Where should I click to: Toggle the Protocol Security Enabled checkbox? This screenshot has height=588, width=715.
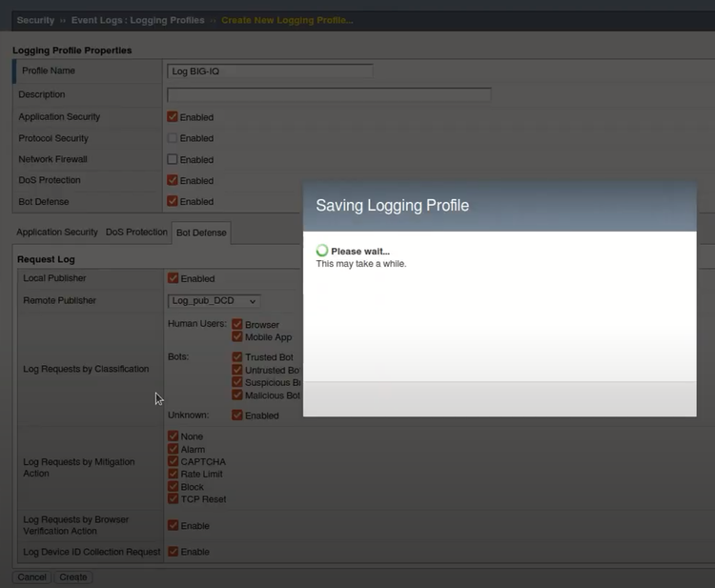173,138
